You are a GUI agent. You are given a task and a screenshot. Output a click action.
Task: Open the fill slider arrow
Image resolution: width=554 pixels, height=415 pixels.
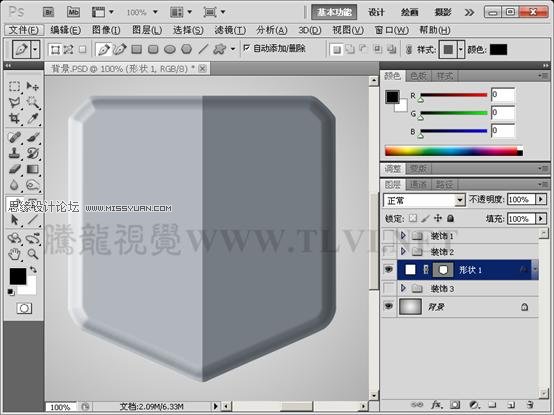pos(541,219)
